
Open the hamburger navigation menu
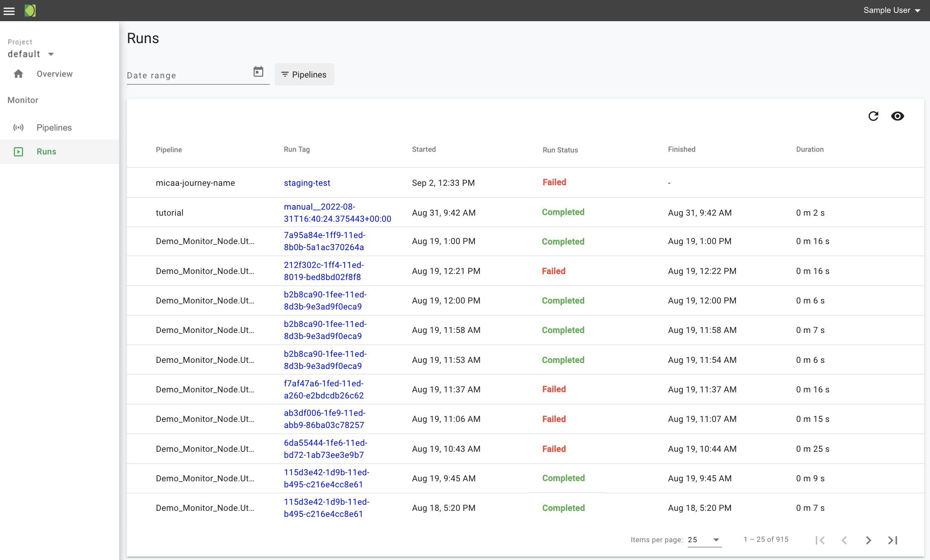(x=9, y=11)
